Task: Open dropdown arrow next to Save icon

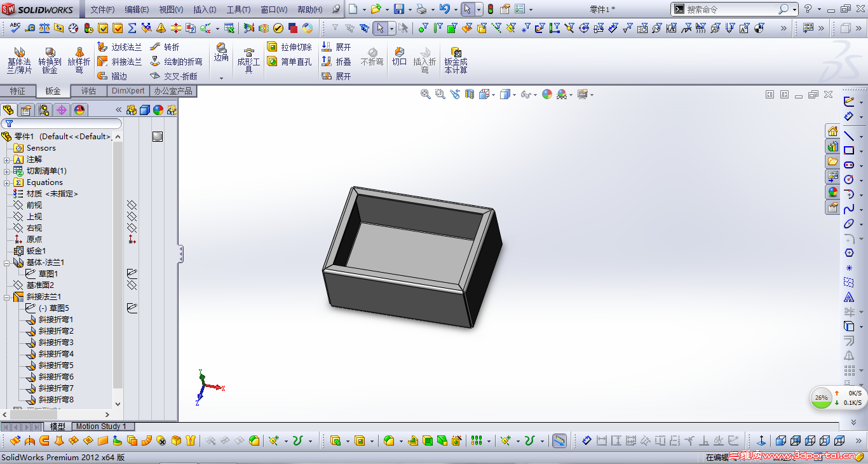Action: [410, 10]
